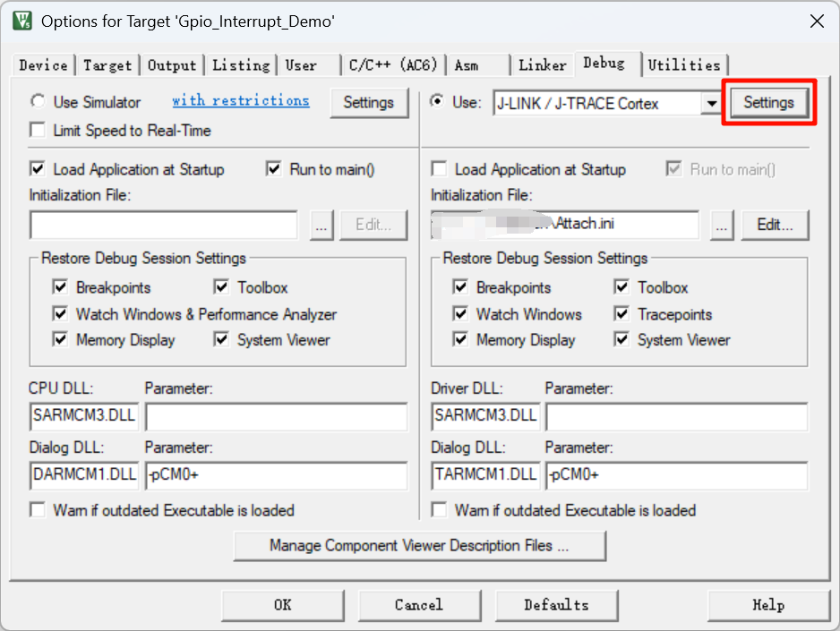
Task: Enable debugger Warn if outdated Executable
Action: [439, 509]
